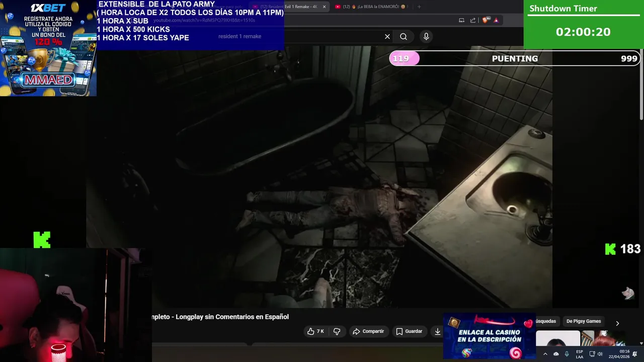
Task: Start voice search with the microphone icon
Action: [x=426, y=37]
